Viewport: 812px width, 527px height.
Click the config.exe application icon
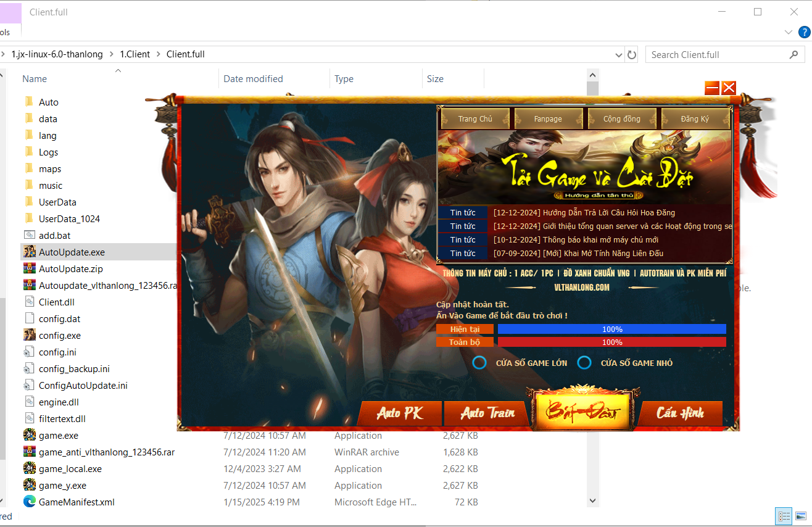tap(29, 335)
